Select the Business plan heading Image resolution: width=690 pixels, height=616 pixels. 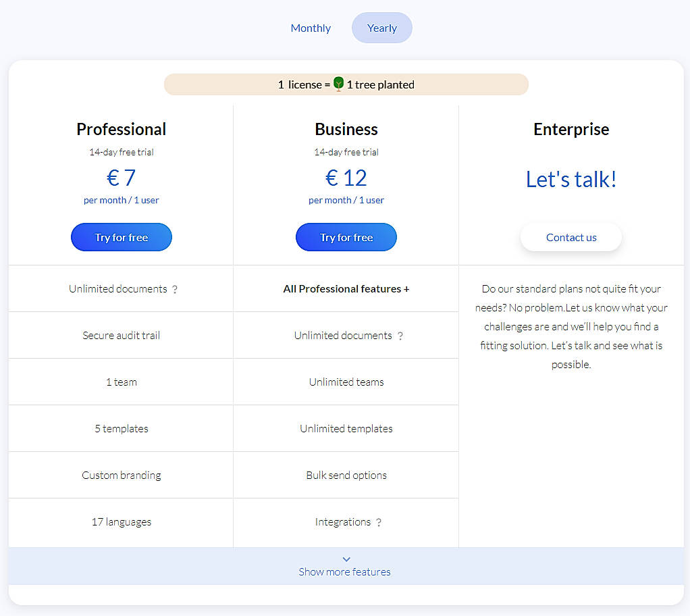346,129
